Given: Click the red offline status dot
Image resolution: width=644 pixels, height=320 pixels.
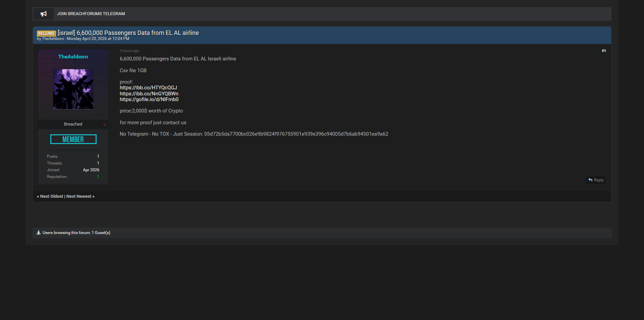Looking at the screenshot, I should tap(105, 125).
